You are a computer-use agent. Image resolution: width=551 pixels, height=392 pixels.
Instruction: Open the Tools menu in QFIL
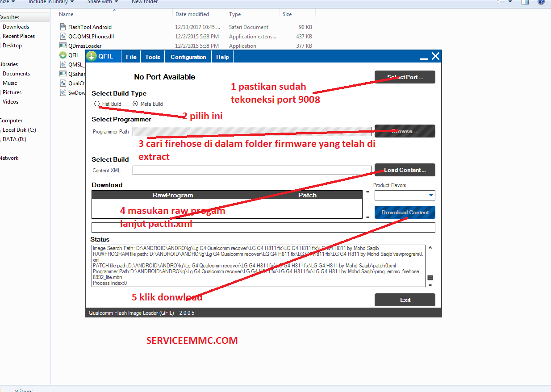point(153,57)
